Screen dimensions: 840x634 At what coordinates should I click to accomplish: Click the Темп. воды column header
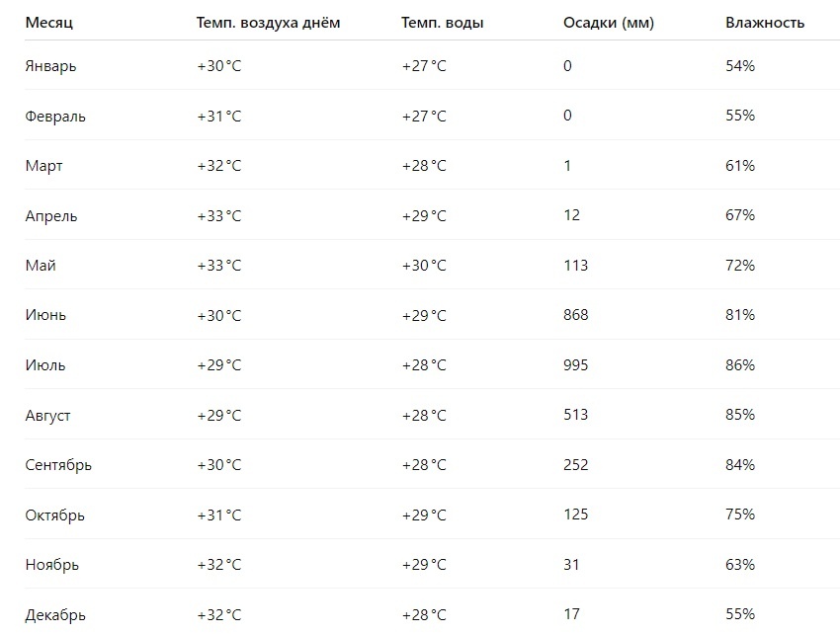coord(442,23)
